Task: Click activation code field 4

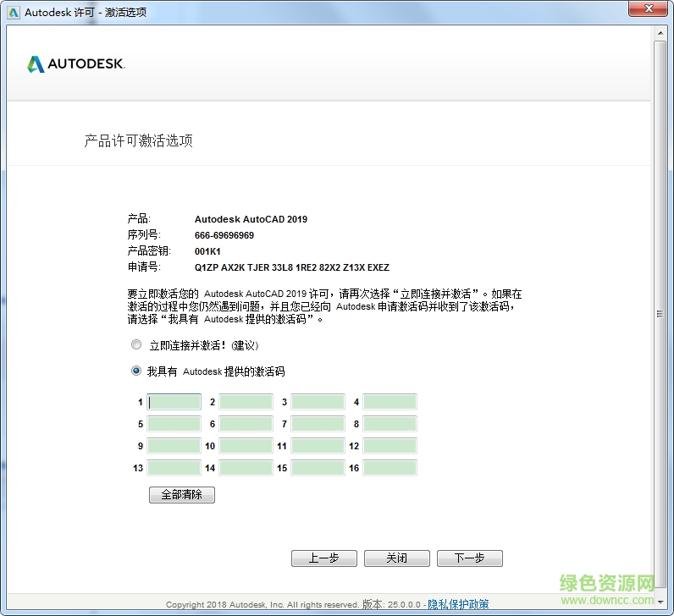Action: 389,402
